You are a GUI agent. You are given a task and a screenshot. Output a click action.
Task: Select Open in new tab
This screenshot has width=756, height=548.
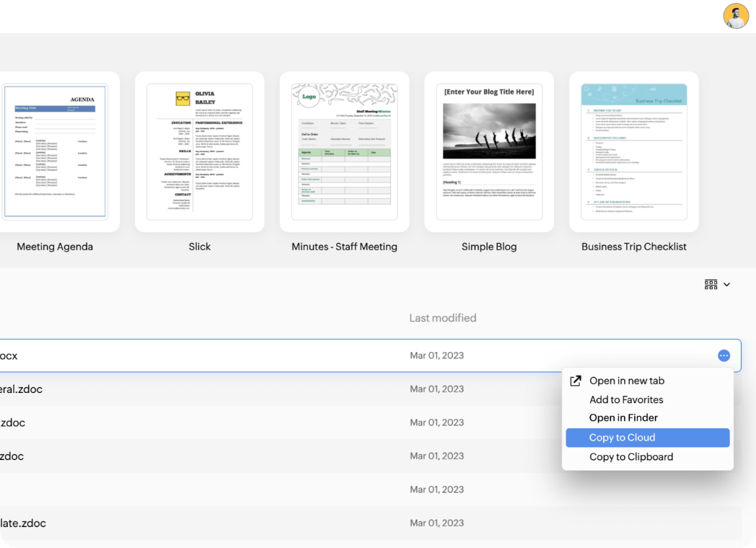pyautogui.click(x=626, y=381)
